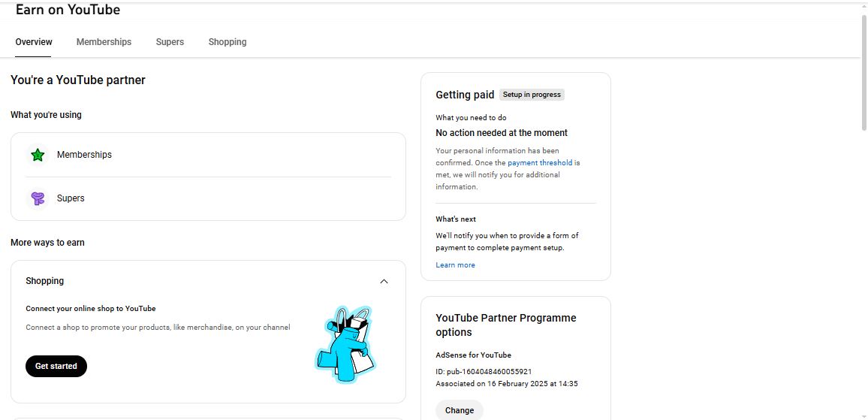Click the green star Memberships icon

pos(38,155)
